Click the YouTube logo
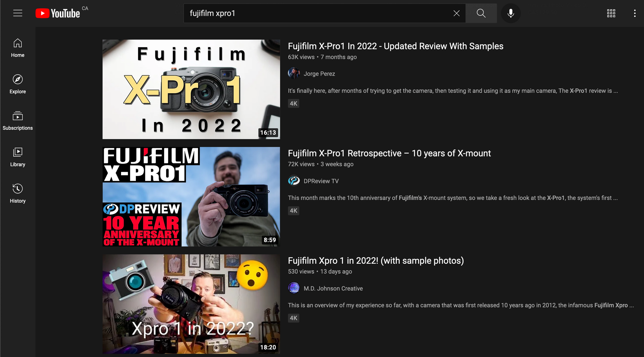Image resolution: width=644 pixels, height=357 pixels. tap(58, 13)
